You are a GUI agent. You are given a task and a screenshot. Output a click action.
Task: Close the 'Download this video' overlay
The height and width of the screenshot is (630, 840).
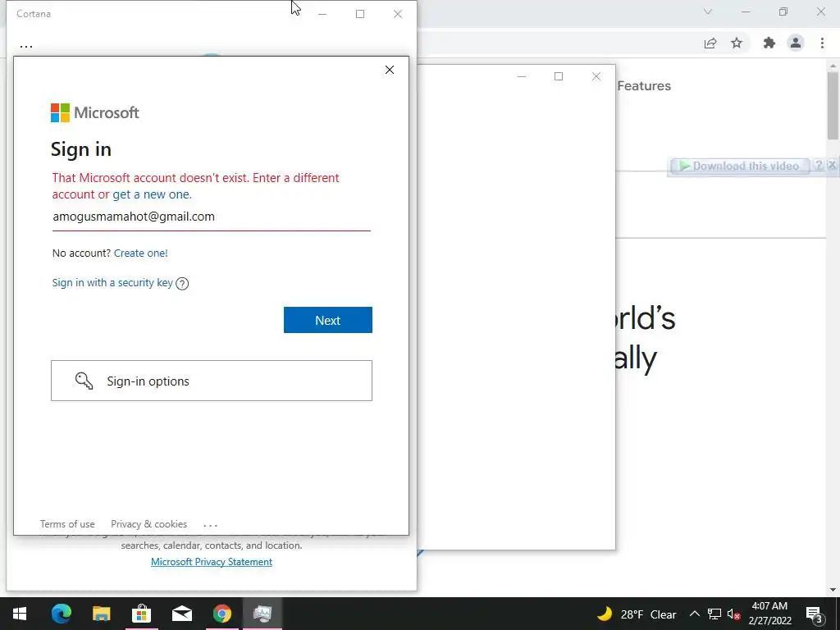tap(832, 165)
